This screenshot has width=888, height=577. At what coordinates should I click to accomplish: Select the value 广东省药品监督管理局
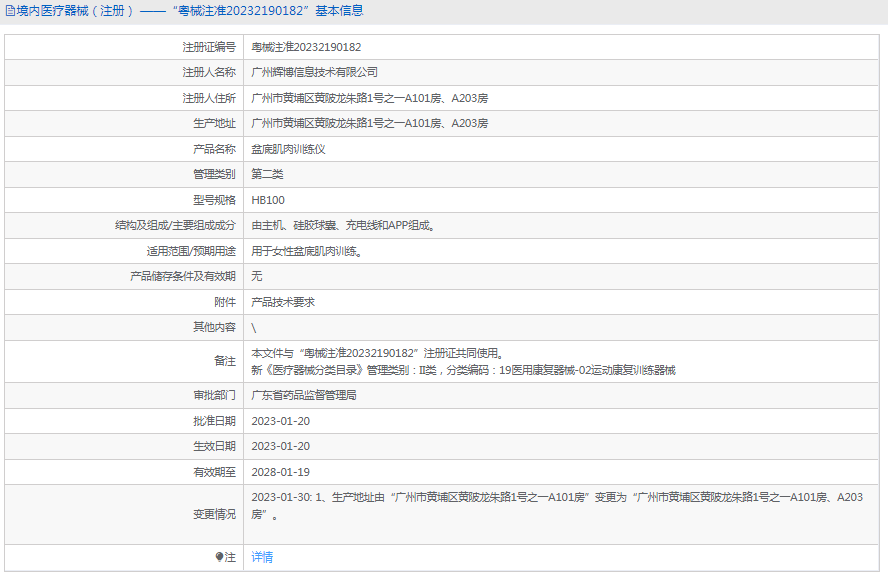tap(304, 395)
